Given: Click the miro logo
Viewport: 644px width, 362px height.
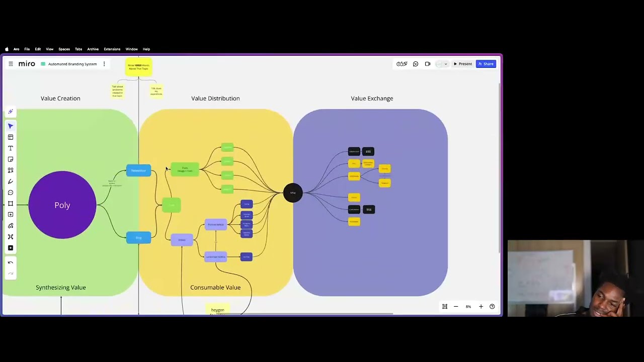Looking at the screenshot, I should click(27, 64).
